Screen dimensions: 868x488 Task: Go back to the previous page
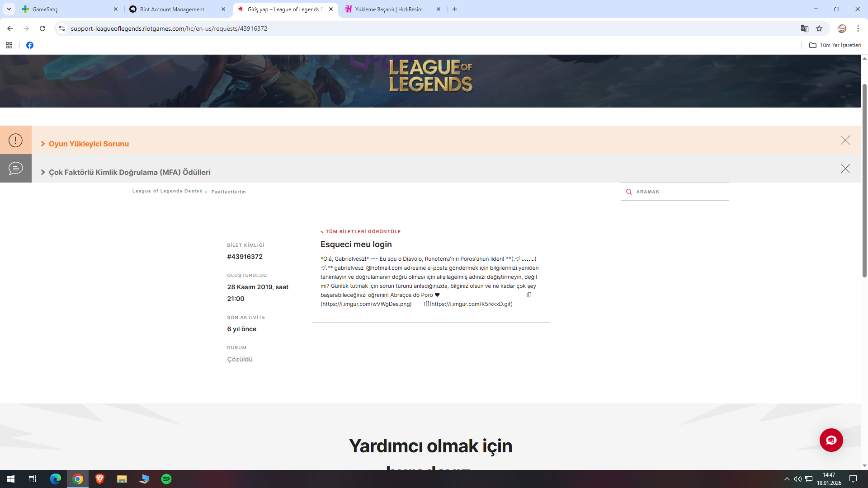tap(10, 28)
